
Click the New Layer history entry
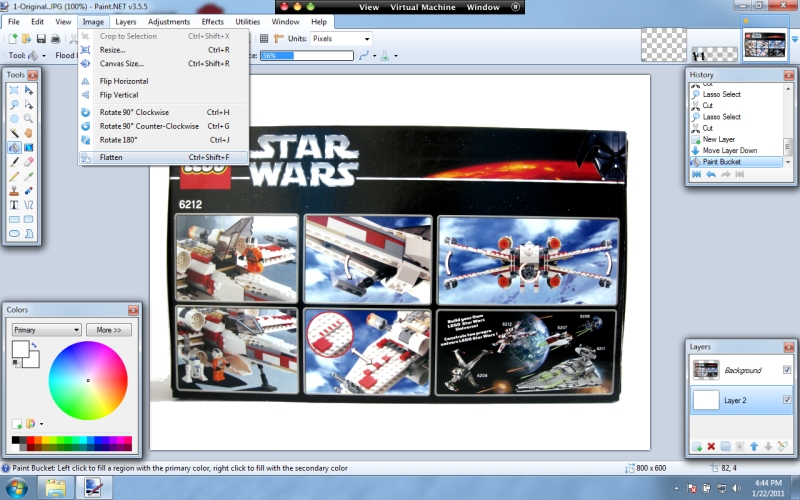736,139
